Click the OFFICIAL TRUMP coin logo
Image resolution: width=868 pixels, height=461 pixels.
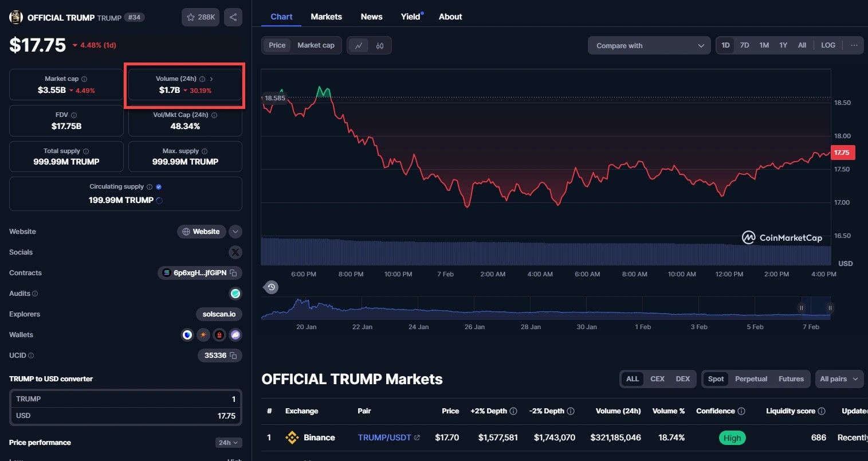(16, 17)
